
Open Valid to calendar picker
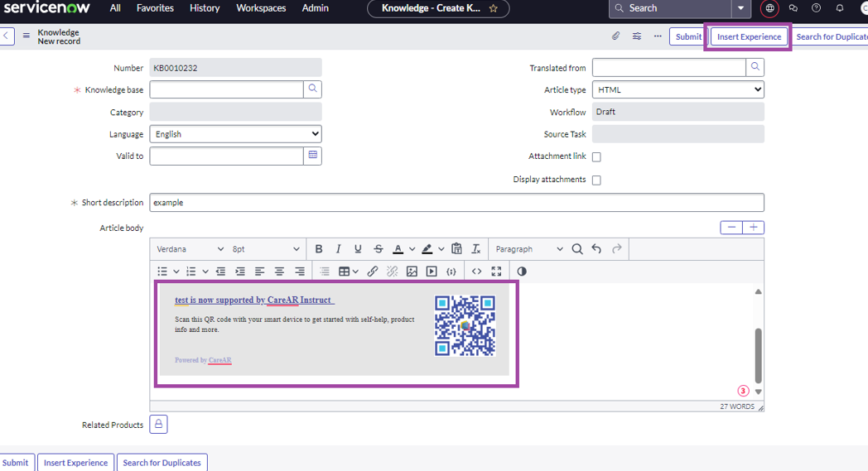coord(313,156)
